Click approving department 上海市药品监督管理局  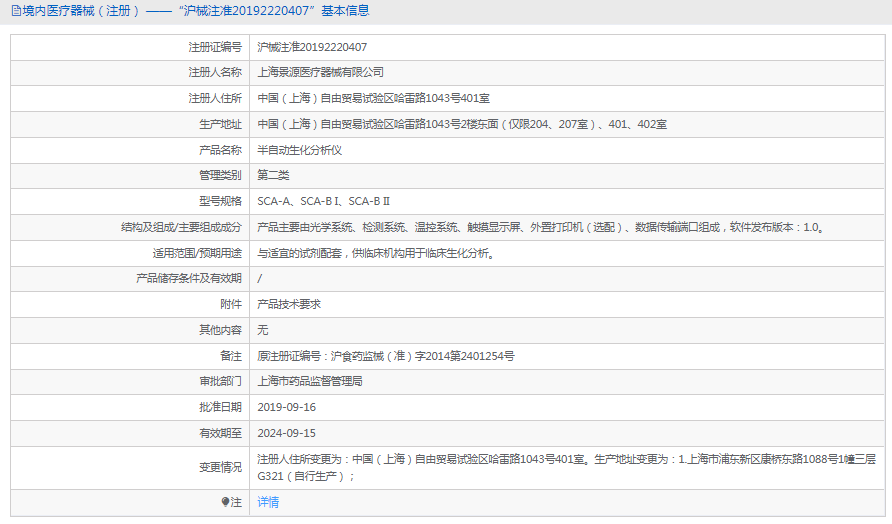point(309,381)
